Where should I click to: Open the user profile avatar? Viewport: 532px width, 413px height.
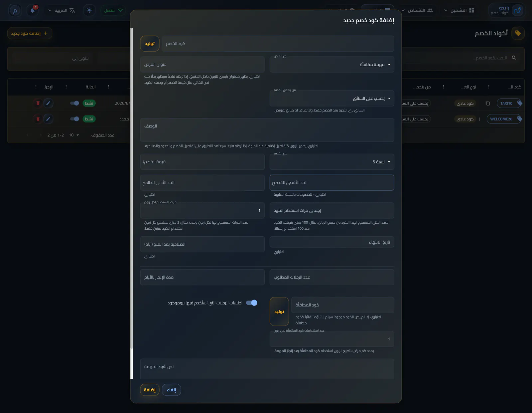15,11
